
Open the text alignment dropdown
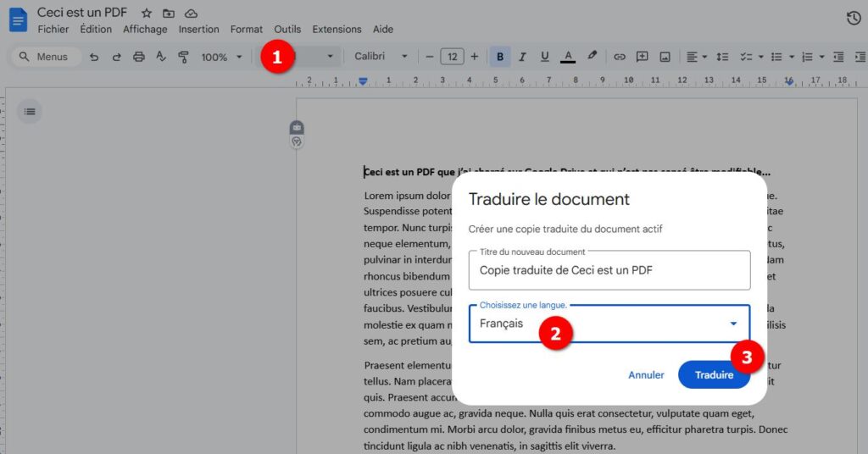coord(697,57)
